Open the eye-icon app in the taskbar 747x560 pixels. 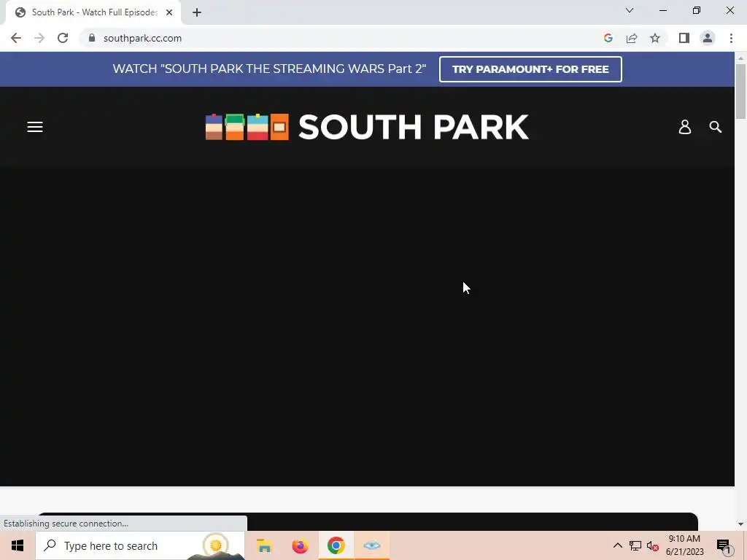(371, 545)
